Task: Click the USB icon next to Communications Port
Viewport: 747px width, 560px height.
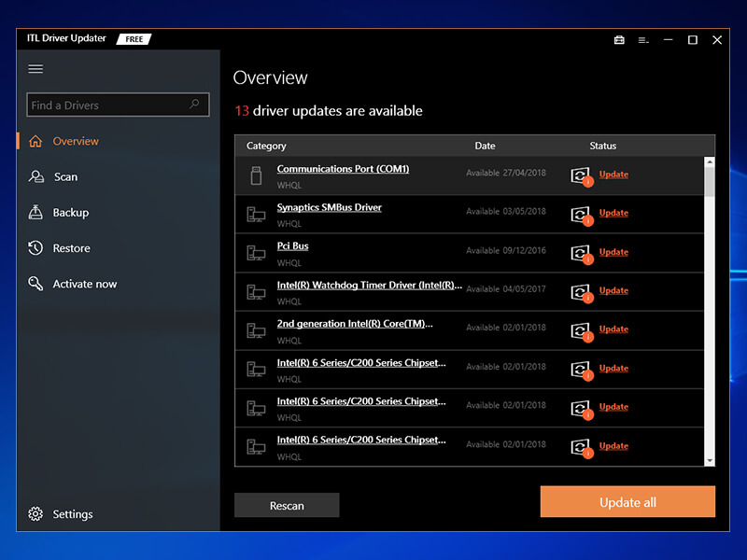Action: (x=254, y=175)
